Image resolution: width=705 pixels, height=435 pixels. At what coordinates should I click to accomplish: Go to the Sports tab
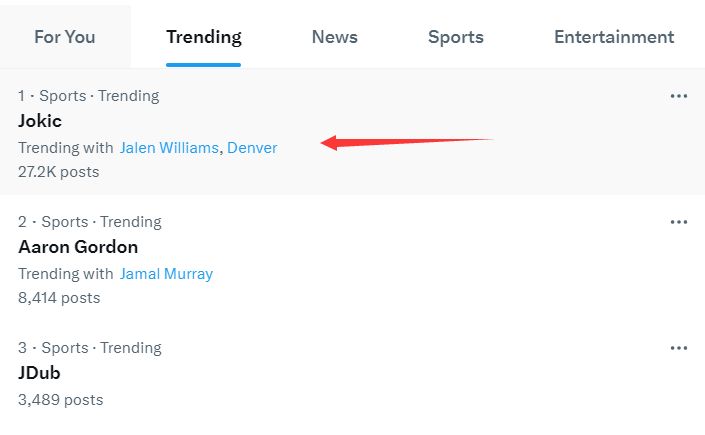[455, 37]
